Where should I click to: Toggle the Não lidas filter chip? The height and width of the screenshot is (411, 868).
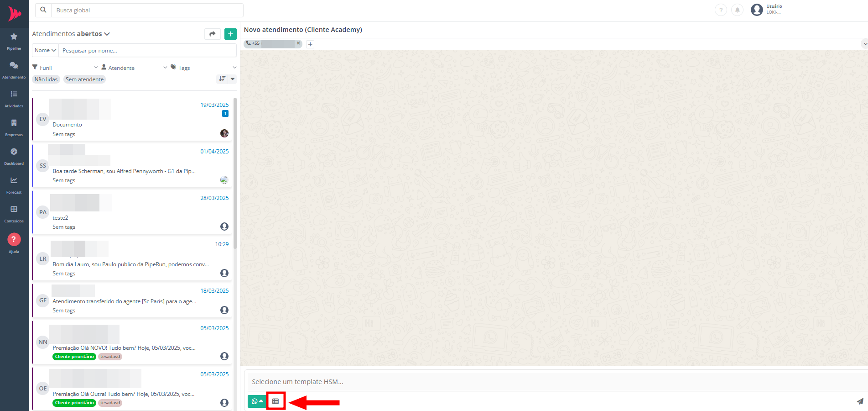click(46, 79)
